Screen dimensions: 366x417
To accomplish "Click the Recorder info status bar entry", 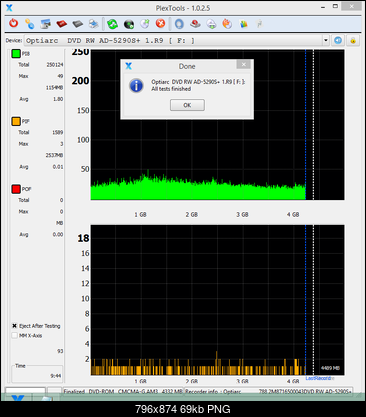I will point(269,391).
